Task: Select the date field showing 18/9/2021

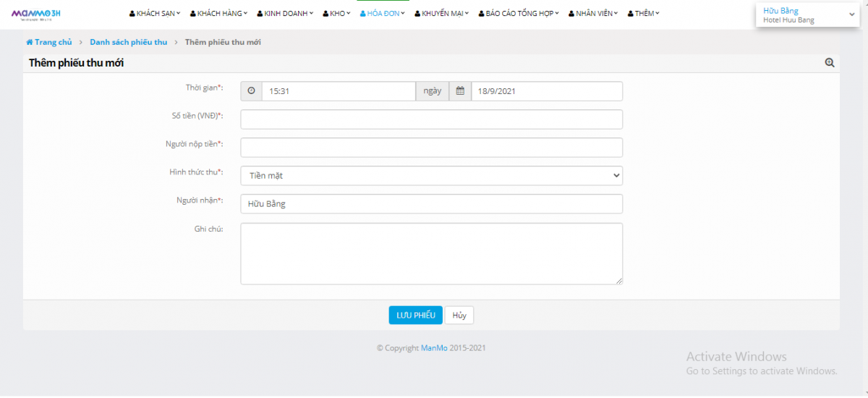Action: point(546,91)
